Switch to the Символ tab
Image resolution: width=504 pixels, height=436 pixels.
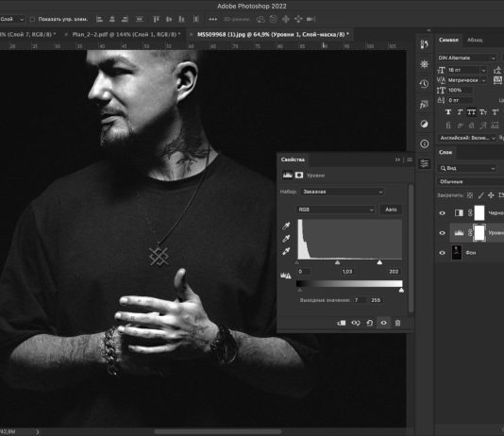coord(448,40)
